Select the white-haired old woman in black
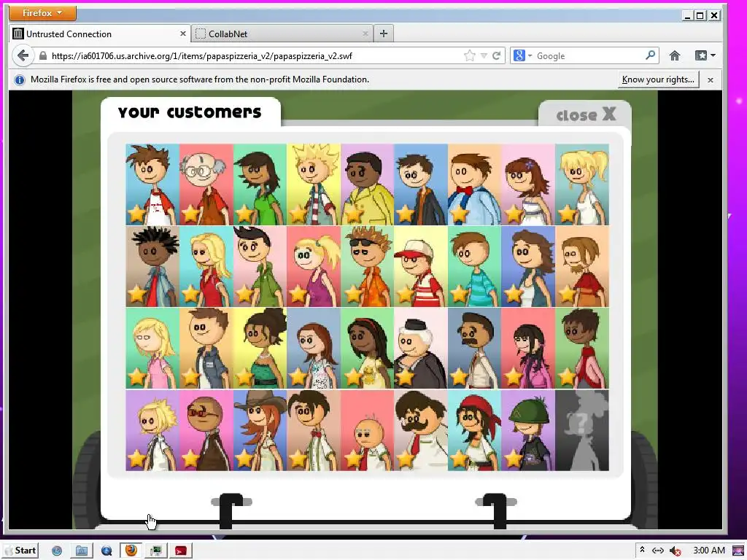 (x=421, y=348)
